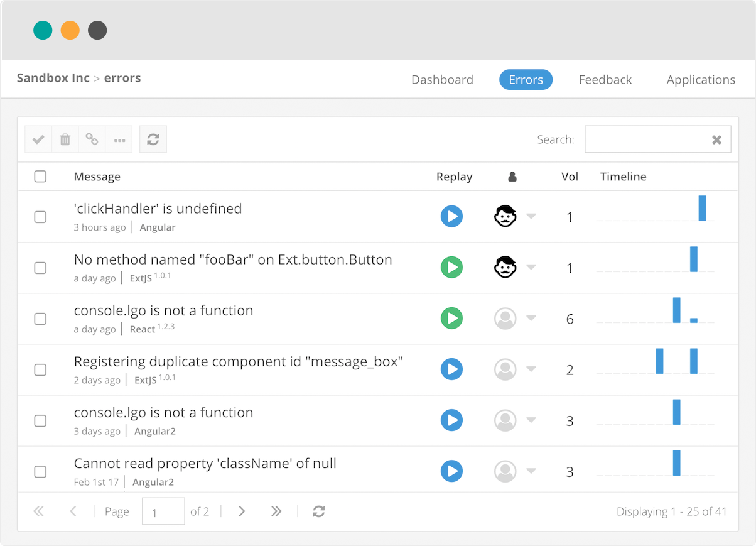Screen dimensions: 756x546
Task: Open the Feedback tab
Action: (x=605, y=79)
